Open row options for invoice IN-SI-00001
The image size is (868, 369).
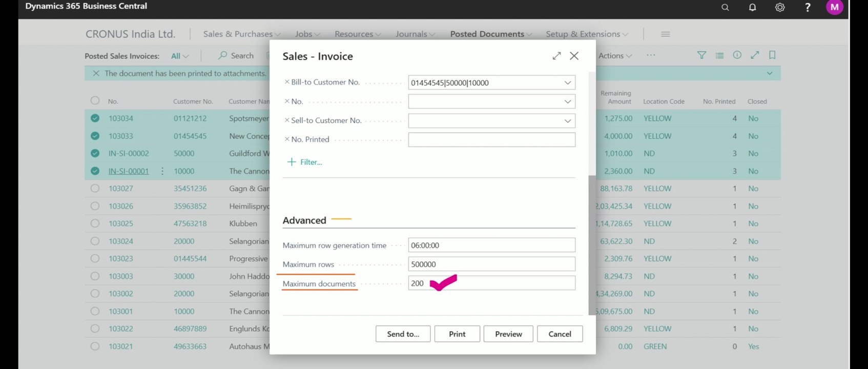[162, 171]
